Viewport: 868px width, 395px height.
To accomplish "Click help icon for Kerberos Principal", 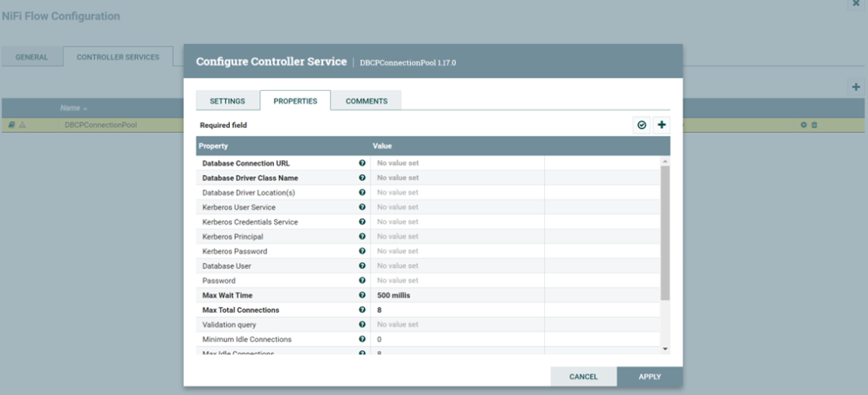I will point(362,236).
